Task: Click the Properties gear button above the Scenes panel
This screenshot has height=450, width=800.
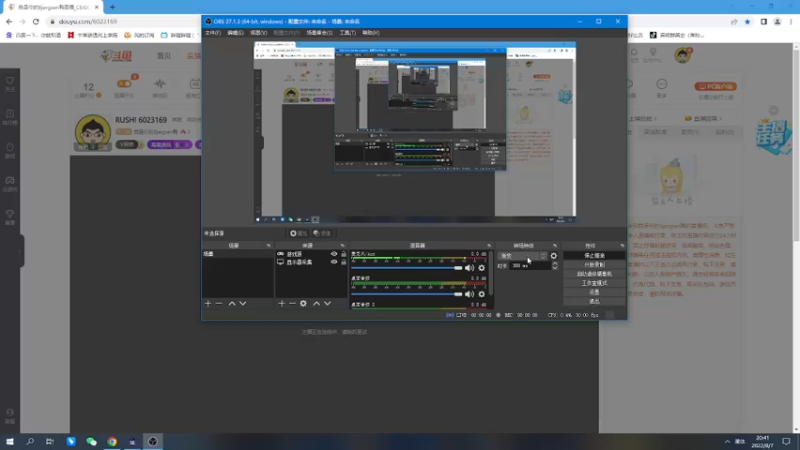Action: click(x=298, y=233)
